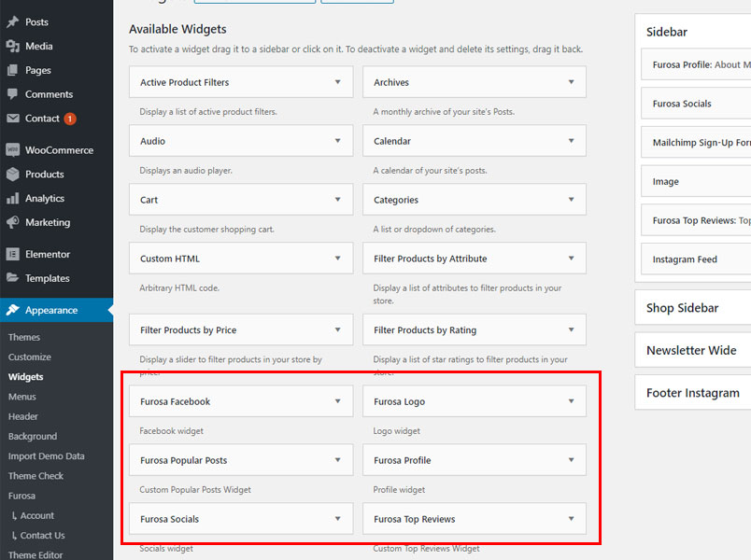Click the Marketing megaphone icon

pyautogui.click(x=13, y=222)
